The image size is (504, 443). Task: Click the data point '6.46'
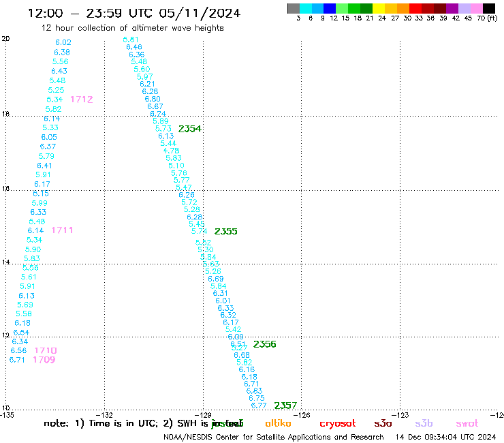pos(134,47)
